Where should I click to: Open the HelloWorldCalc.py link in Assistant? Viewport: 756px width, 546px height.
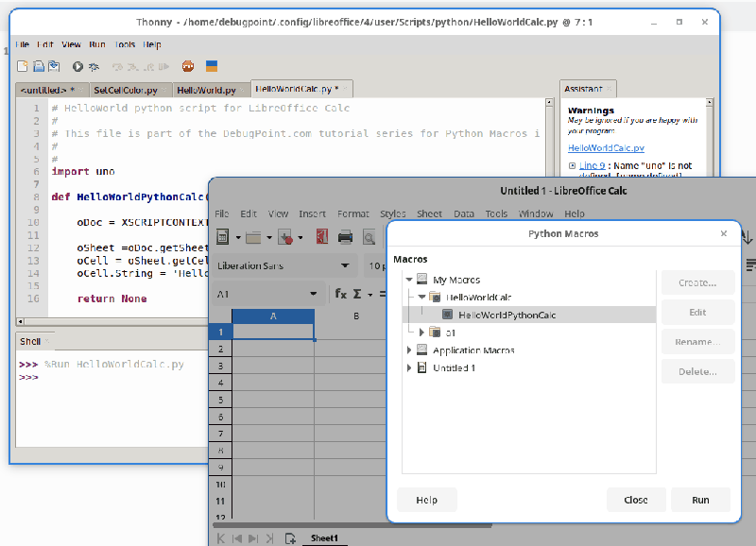click(606, 148)
